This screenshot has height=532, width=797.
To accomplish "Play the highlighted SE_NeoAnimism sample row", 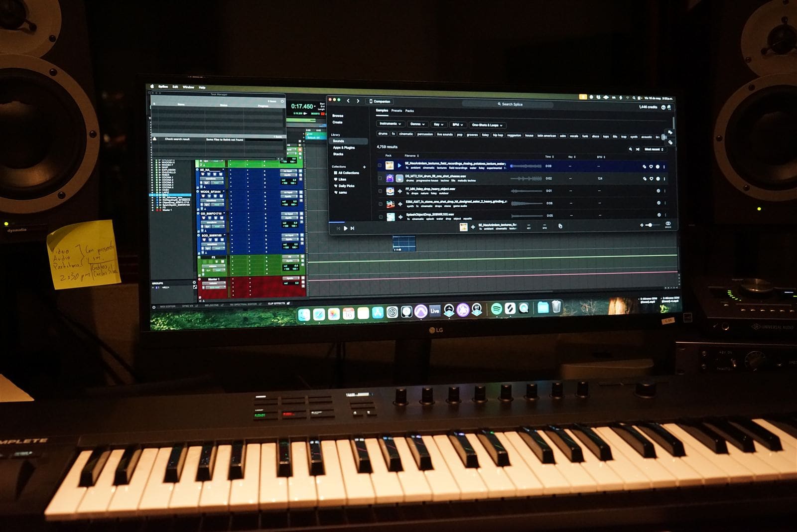I will click(399, 165).
